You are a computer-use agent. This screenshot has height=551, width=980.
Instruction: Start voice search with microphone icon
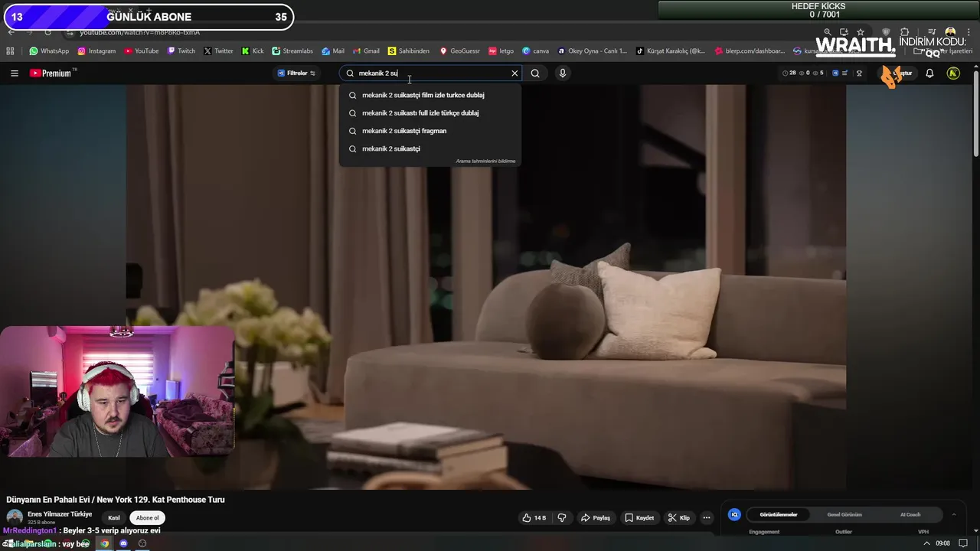click(563, 73)
